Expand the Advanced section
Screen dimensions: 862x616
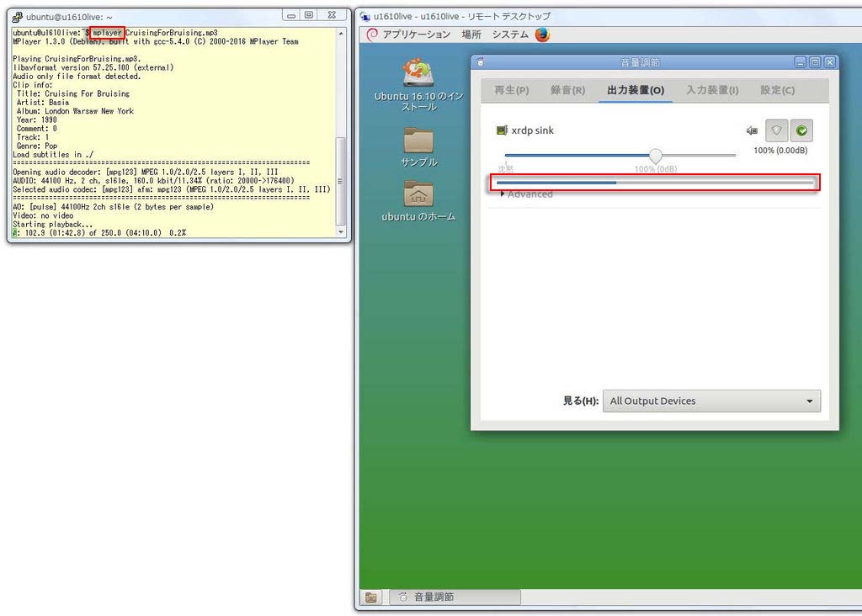click(x=527, y=194)
